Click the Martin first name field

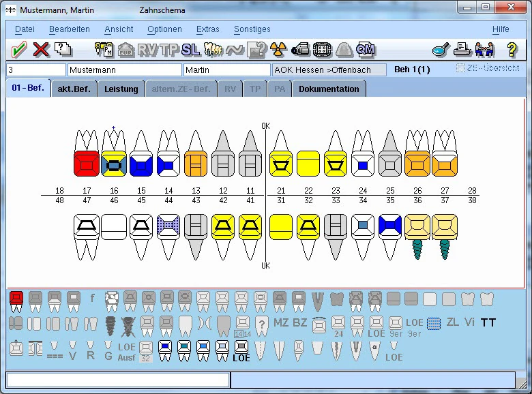coord(226,70)
